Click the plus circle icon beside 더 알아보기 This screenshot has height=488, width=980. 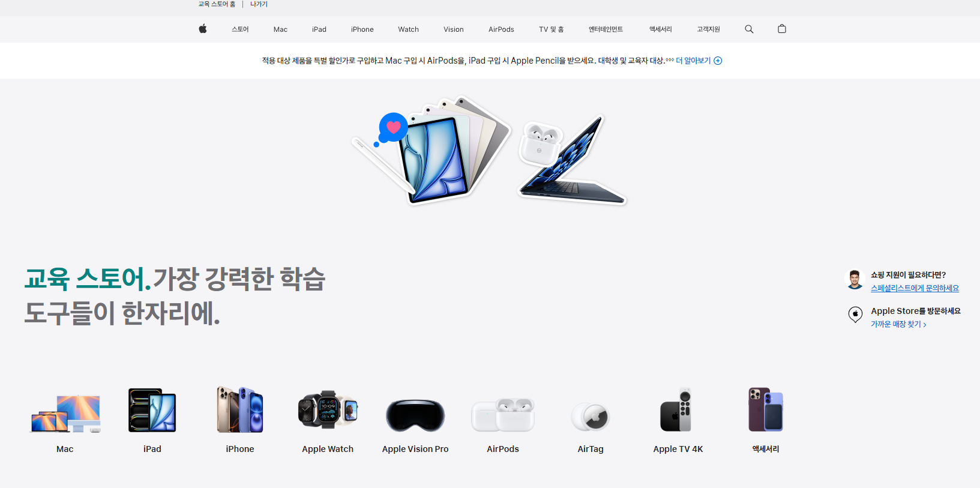pos(718,61)
